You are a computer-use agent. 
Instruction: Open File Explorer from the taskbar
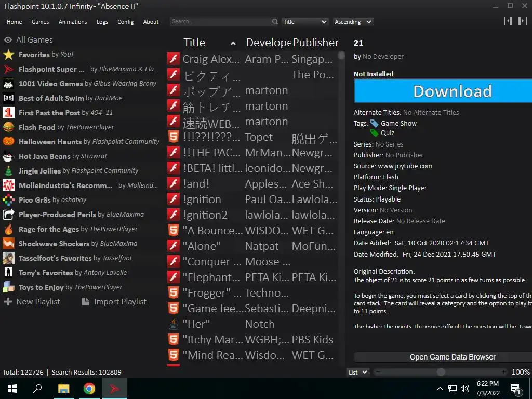pos(63,389)
